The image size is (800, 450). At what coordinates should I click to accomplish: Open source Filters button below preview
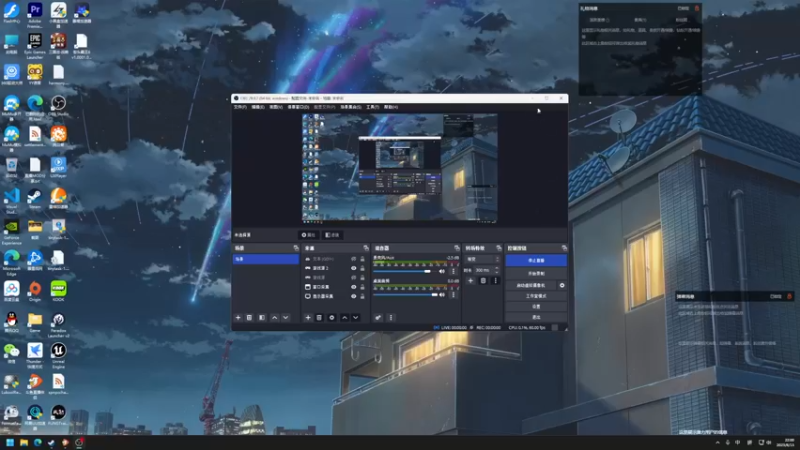point(332,235)
